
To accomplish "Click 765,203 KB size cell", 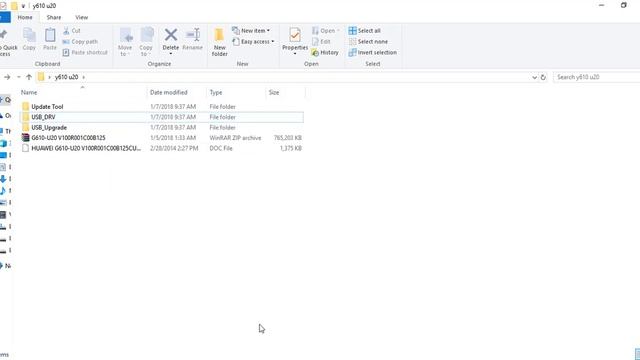I will point(288,138).
